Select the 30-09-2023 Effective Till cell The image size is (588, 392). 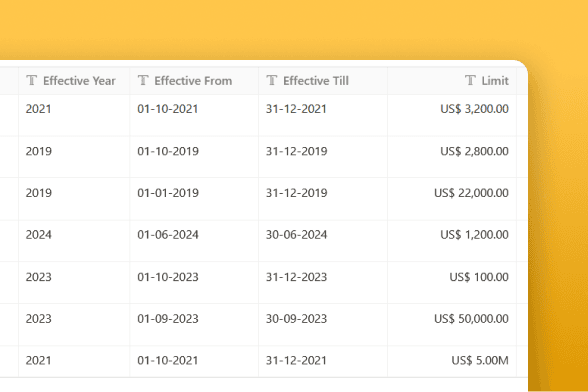pos(323,324)
